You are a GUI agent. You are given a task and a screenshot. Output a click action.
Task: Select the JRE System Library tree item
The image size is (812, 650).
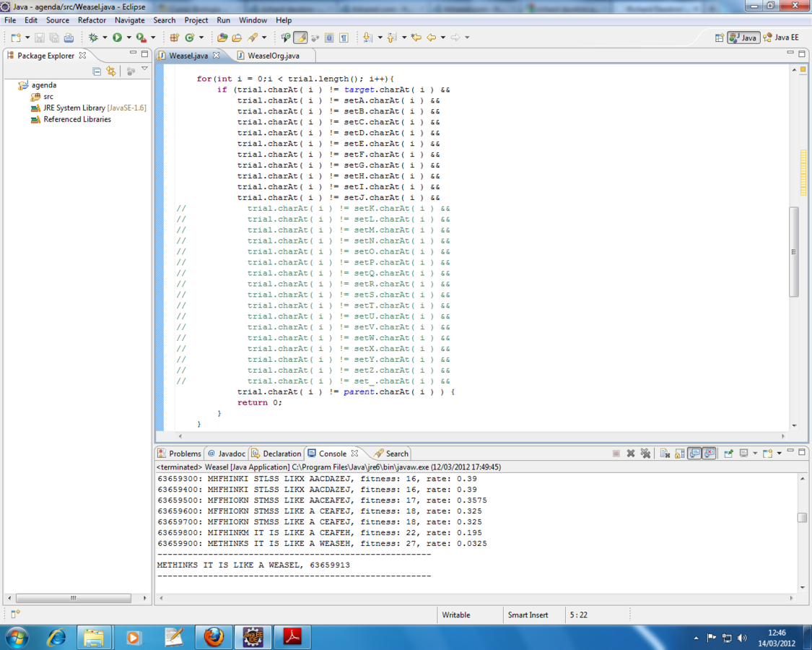(x=74, y=108)
